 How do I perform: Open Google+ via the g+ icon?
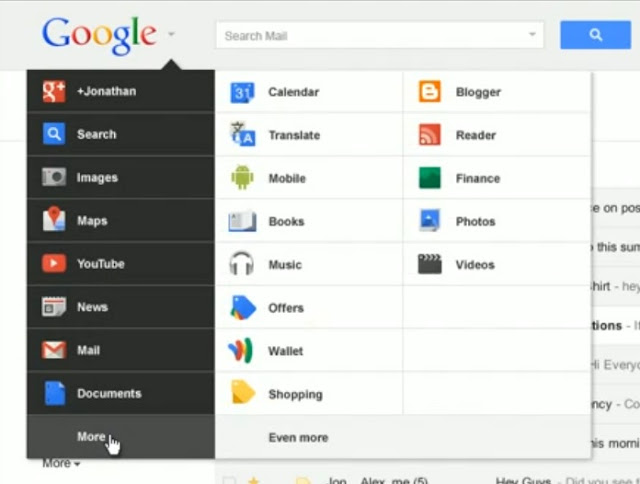[x=54, y=91]
